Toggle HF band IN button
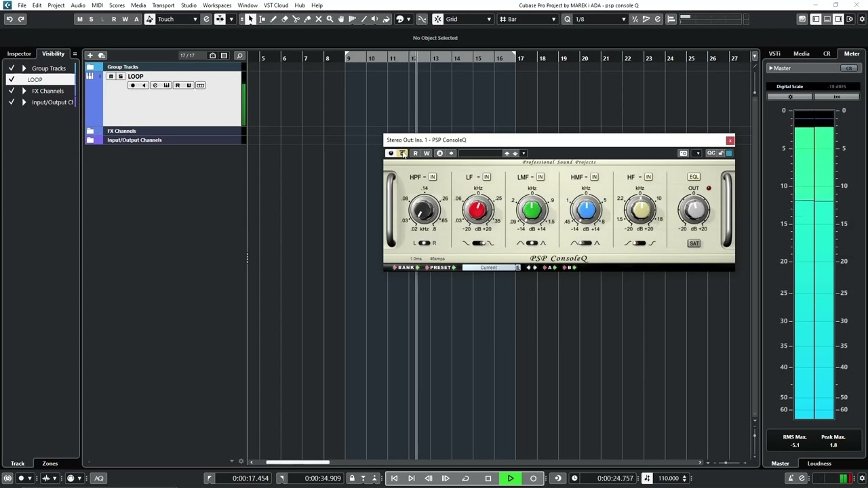 click(648, 177)
